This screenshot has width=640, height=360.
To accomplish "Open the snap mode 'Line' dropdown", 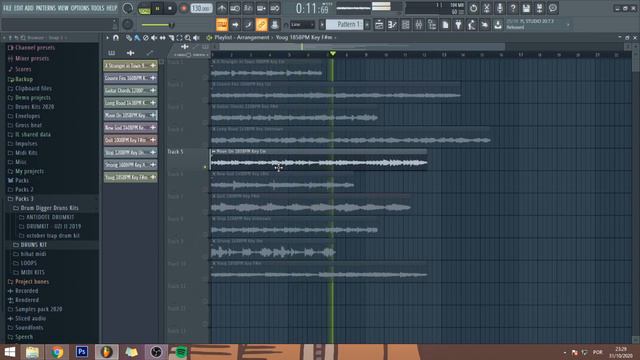I will 302,24.
